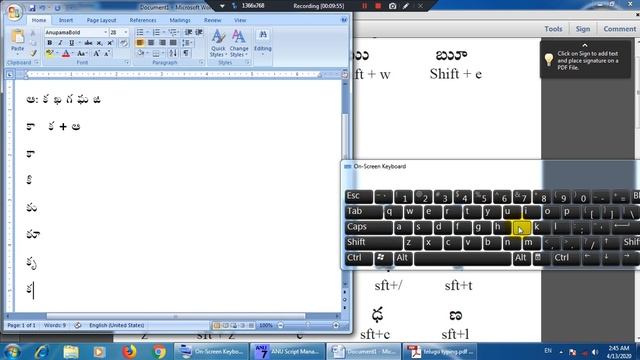Sort the selected text
Screen dimensions: 640x360
tap(173, 53)
